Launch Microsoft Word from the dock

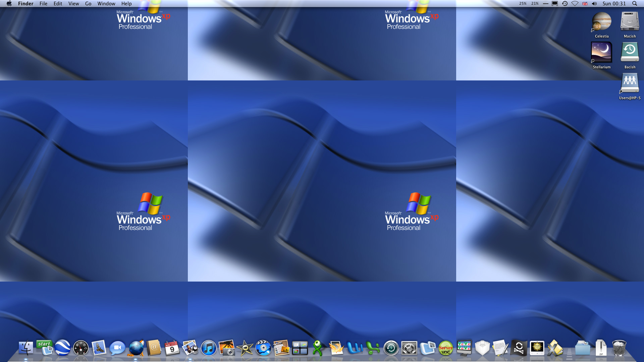pos(355,348)
